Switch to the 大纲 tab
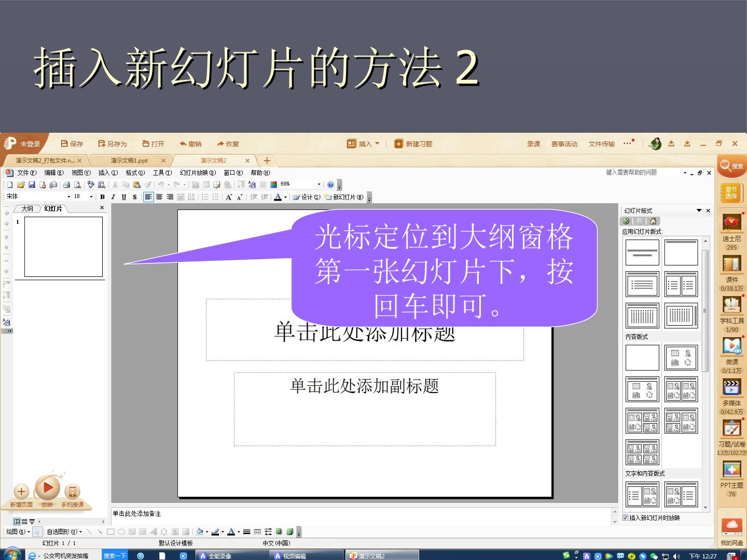This screenshot has height=560, width=747. click(27, 208)
